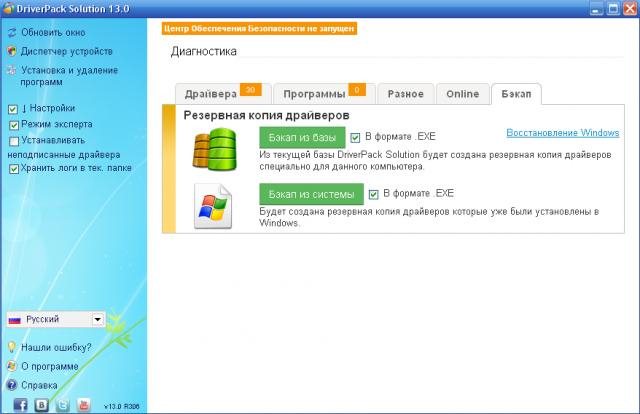Click the Twitter bird icon

pos(62,405)
